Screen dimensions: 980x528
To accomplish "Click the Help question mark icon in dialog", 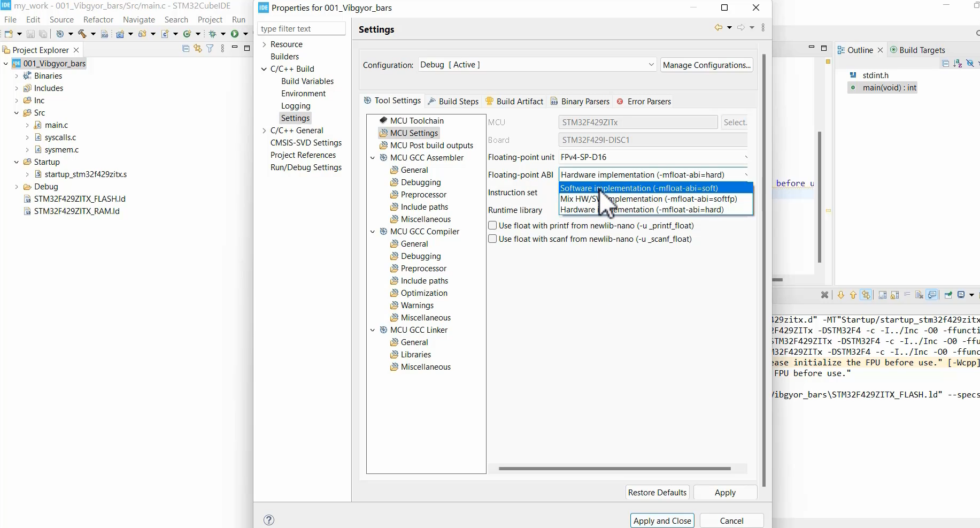I will [x=269, y=520].
